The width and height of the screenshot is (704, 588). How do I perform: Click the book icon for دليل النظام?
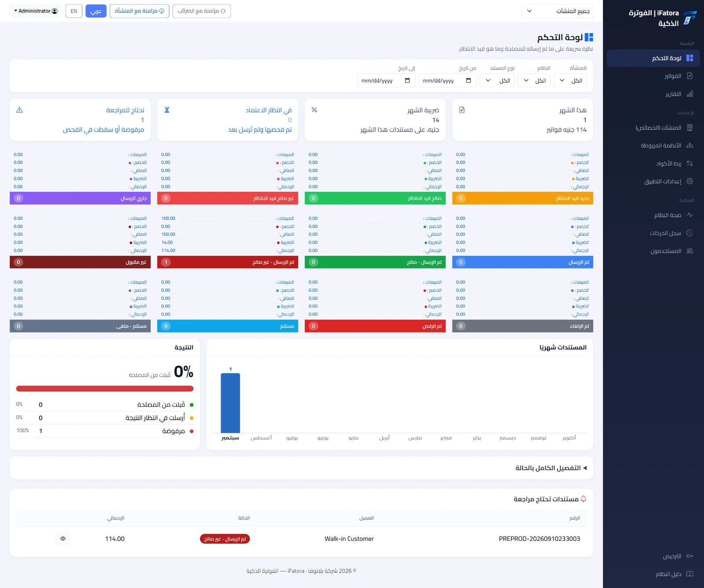[x=689, y=574]
